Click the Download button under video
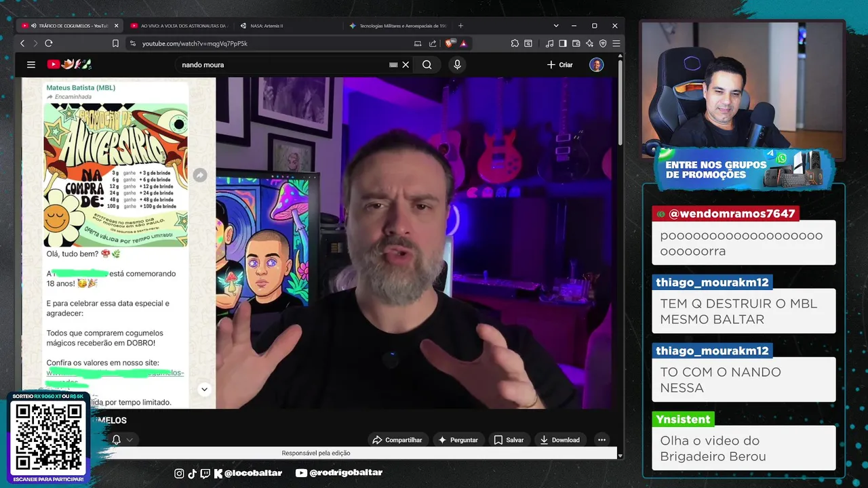 [559, 440]
